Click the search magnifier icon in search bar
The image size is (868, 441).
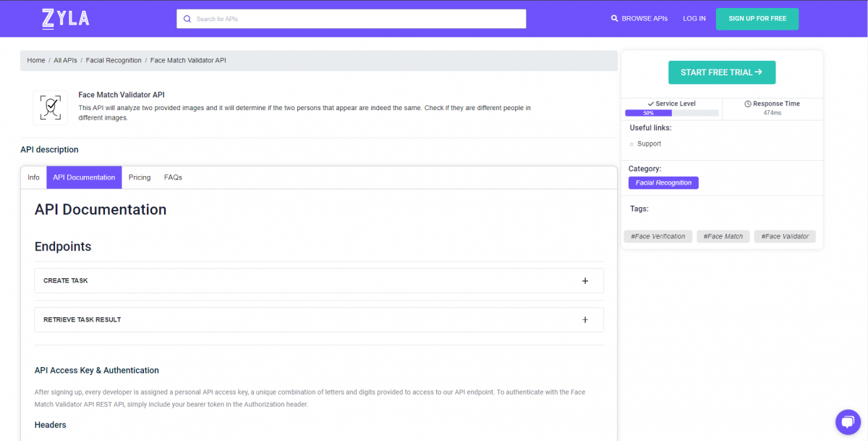(187, 18)
